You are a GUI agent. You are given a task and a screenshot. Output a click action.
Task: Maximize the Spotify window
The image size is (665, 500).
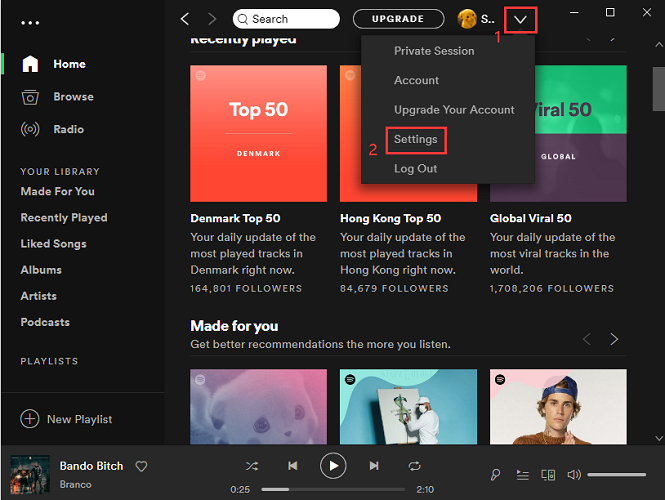click(x=610, y=13)
